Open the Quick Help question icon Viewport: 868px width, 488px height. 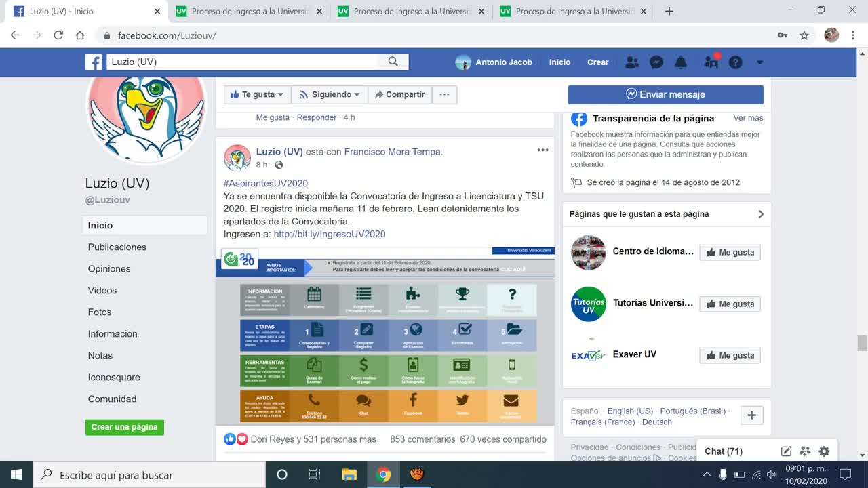tap(735, 62)
